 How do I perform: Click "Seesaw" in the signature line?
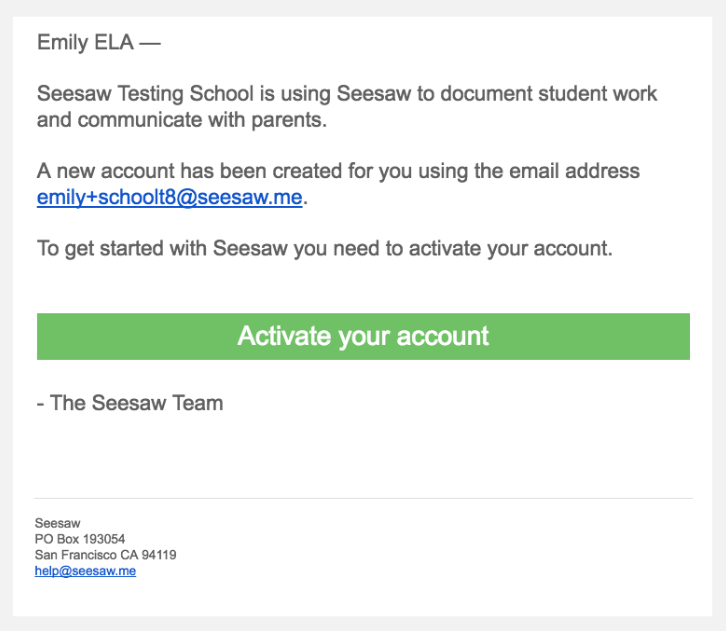point(127,403)
